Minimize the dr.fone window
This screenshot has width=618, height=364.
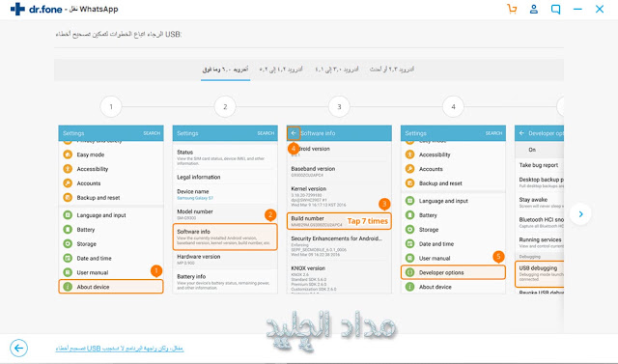coord(577,9)
